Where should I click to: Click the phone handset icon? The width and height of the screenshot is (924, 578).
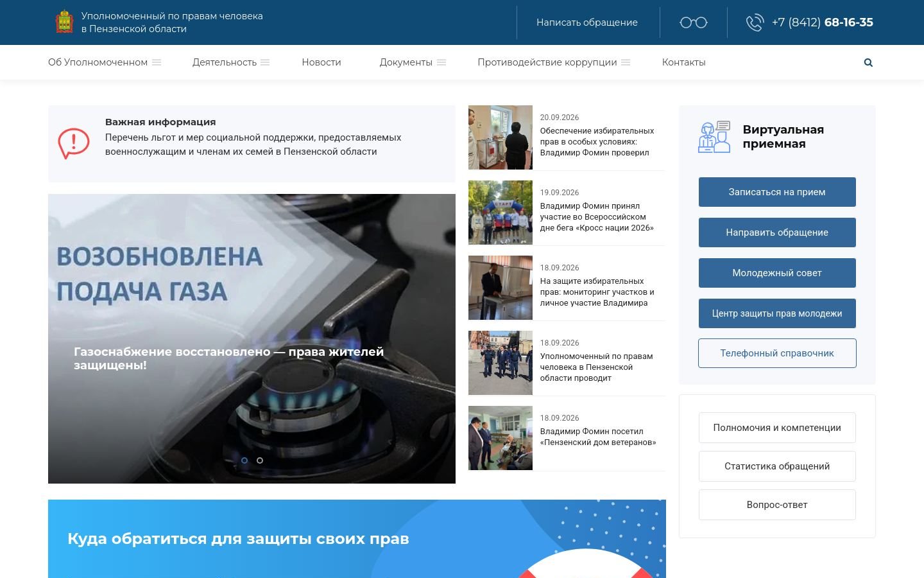coord(755,22)
